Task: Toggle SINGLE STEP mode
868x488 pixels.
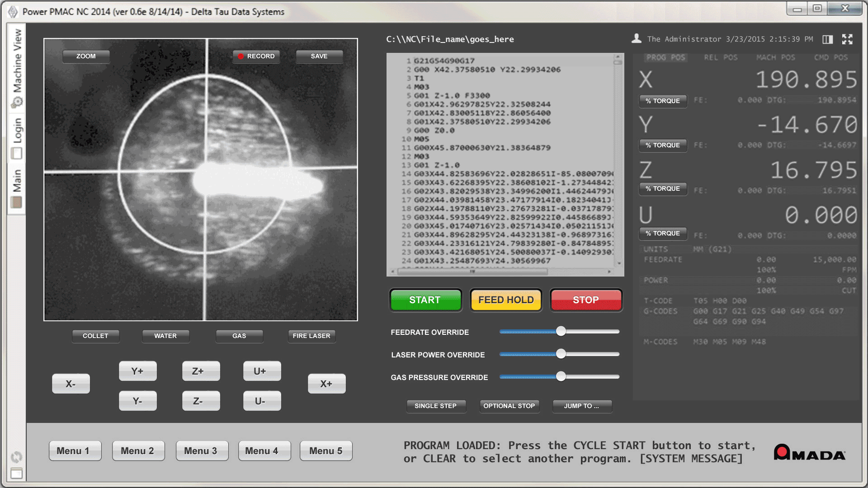Action: [435, 406]
